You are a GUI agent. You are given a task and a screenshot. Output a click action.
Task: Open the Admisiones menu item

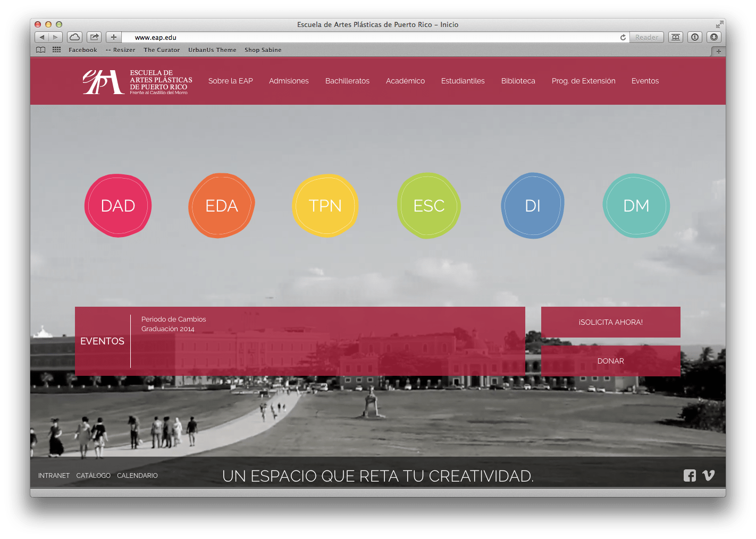pos(289,81)
